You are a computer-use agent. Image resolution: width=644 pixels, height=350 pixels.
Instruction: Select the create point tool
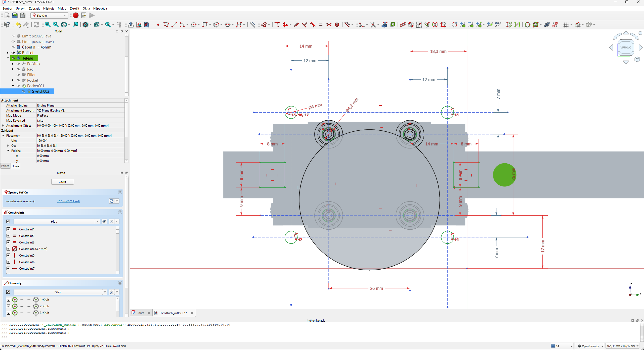click(158, 25)
